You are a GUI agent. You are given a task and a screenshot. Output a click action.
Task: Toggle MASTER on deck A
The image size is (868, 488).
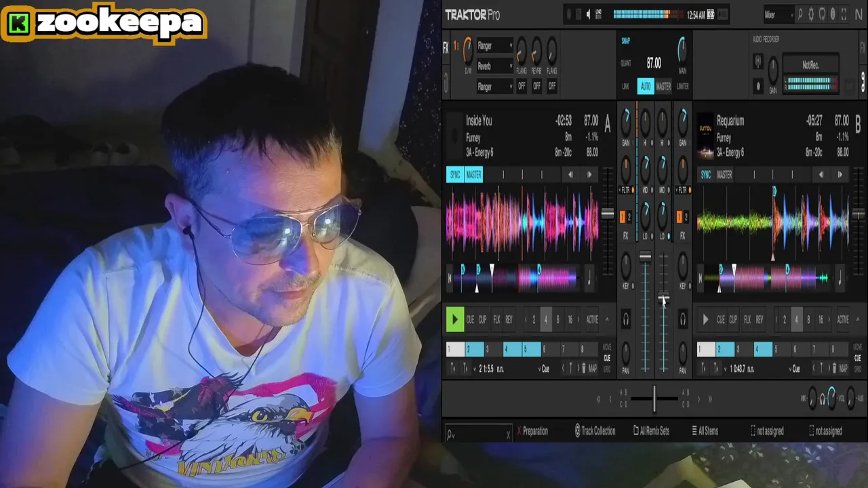click(x=473, y=175)
